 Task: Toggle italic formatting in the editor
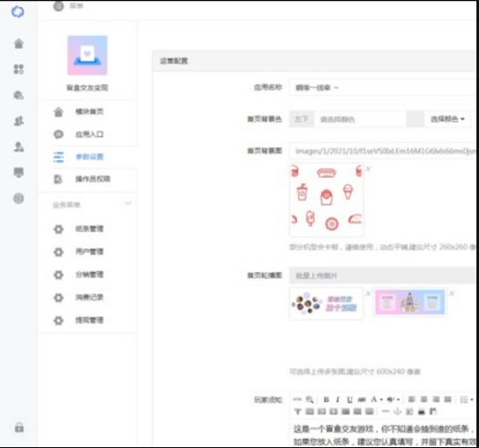point(338,399)
